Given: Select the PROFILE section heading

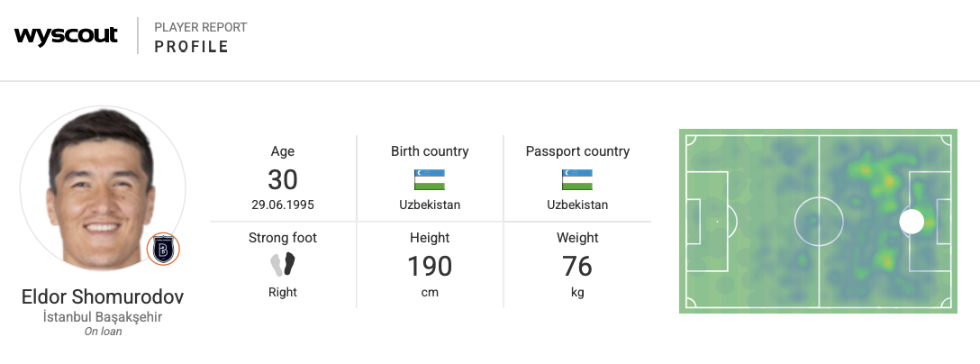Looking at the screenshot, I should [191, 46].
